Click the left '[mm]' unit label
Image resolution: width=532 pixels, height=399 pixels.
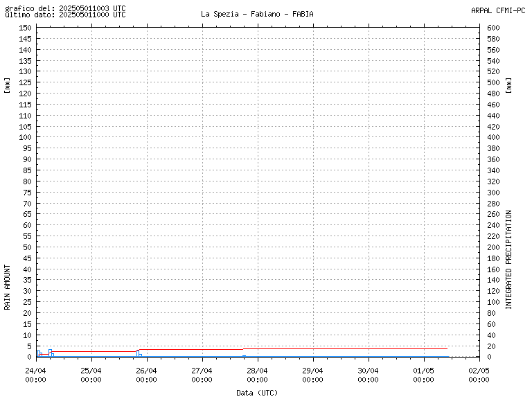pos(7,85)
